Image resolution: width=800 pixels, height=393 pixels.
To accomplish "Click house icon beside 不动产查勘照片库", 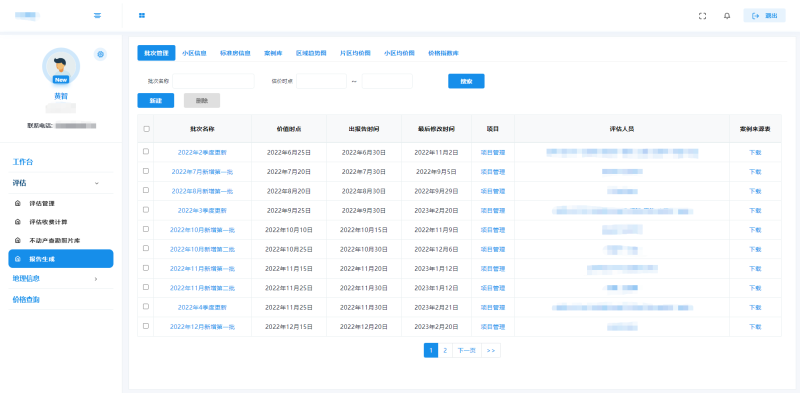I will (18, 240).
